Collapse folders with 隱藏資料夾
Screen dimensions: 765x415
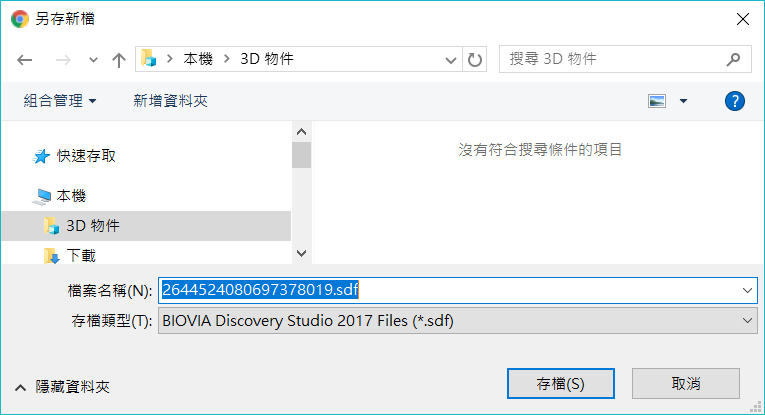(62, 387)
